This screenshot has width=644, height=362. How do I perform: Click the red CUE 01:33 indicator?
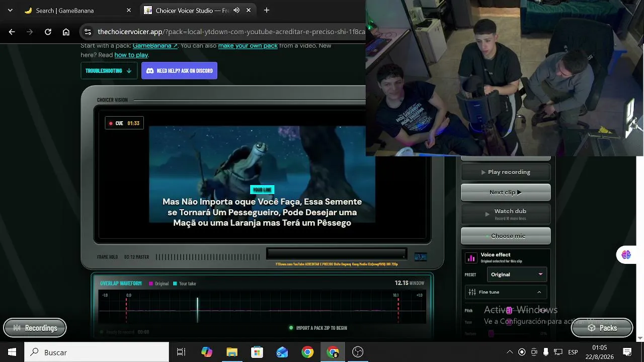(124, 123)
